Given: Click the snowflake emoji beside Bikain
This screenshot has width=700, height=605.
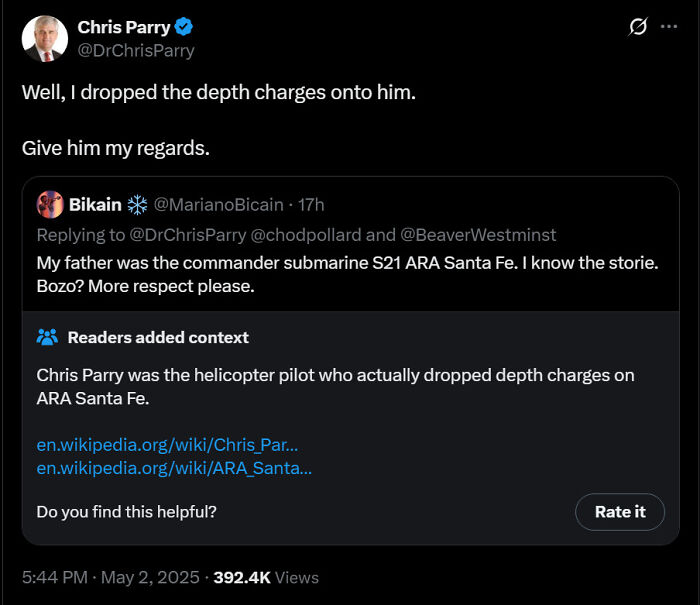Looking at the screenshot, I should (x=137, y=204).
